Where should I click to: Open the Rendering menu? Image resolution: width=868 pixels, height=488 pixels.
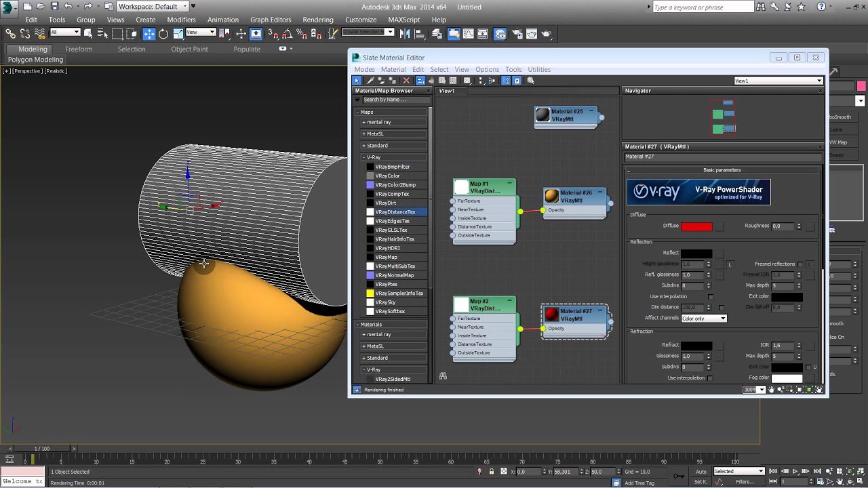point(318,20)
